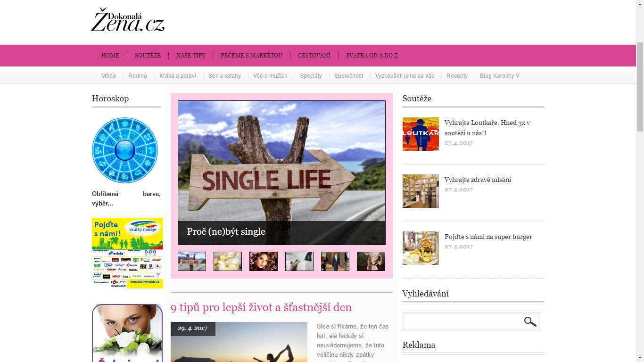Viewport: 644px width, 362px height.
Task: Click the Dokonalá Žena.cz site logo
Action: (128, 20)
